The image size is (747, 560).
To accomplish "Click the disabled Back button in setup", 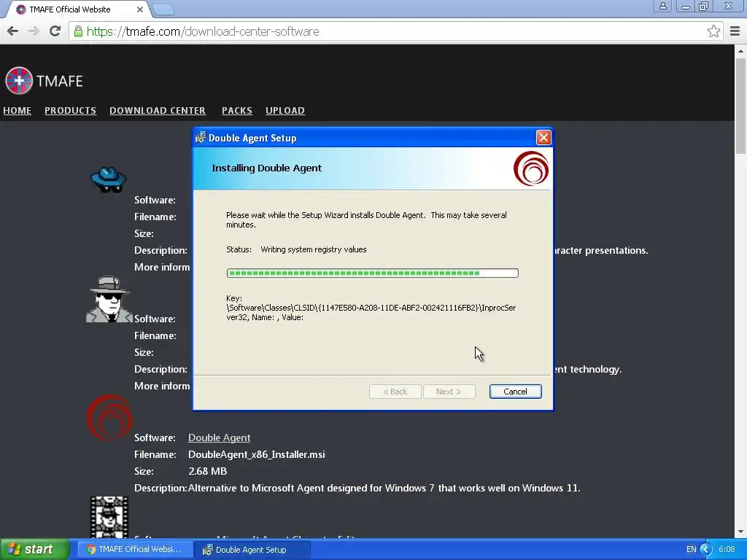I will (395, 392).
